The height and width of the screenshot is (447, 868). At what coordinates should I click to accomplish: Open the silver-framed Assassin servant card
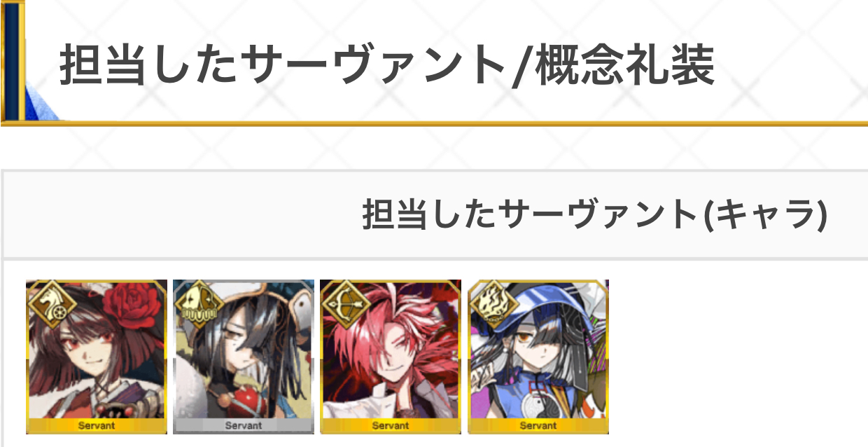click(244, 357)
